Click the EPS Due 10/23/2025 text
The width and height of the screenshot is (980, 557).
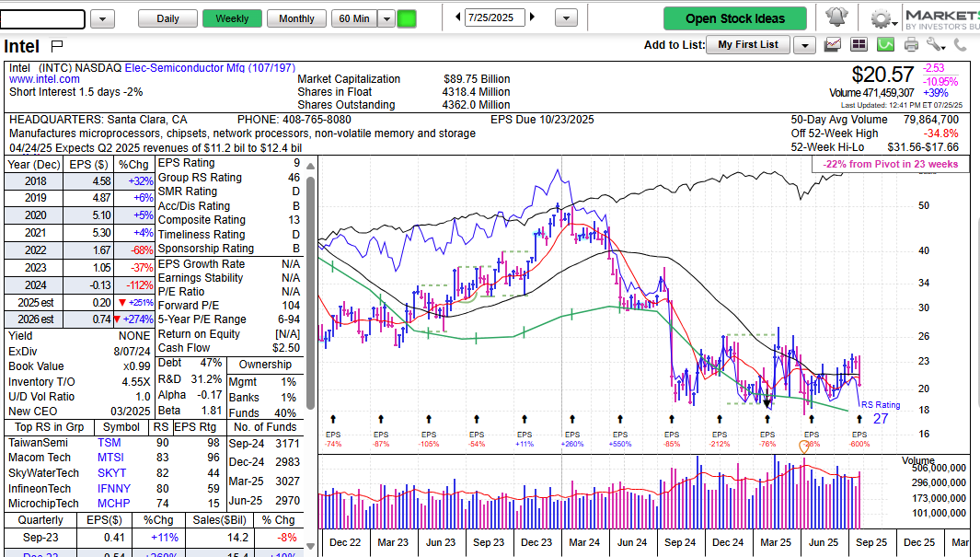tap(542, 120)
